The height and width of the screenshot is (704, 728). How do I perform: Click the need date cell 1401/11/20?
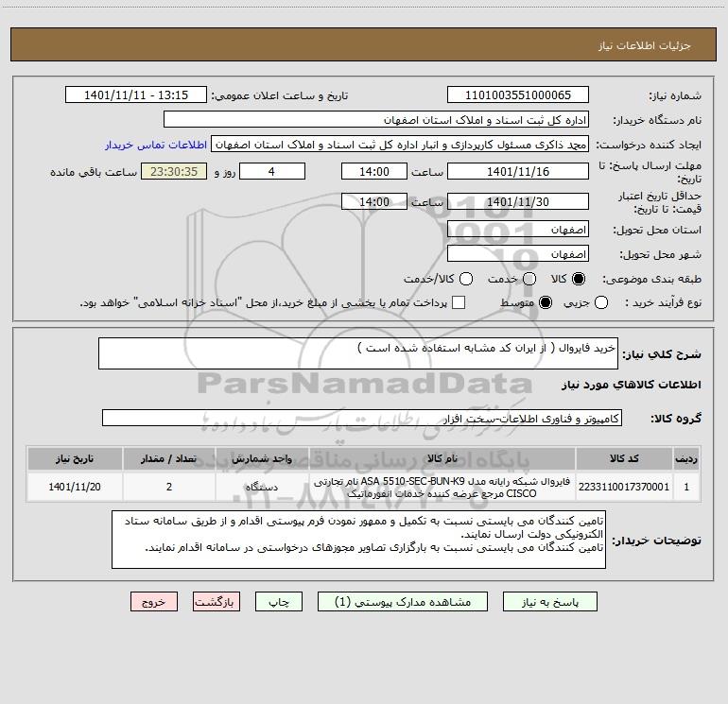pyautogui.click(x=75, y=487)
